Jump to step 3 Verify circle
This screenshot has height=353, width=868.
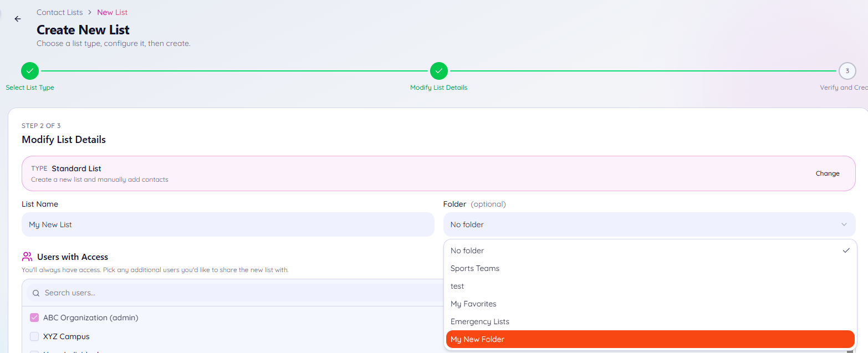click(847, 71)
